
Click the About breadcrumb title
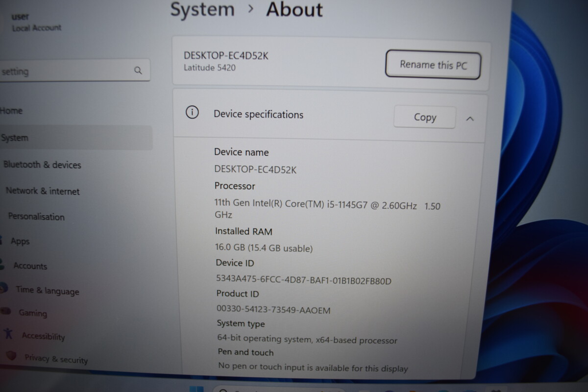294,9
